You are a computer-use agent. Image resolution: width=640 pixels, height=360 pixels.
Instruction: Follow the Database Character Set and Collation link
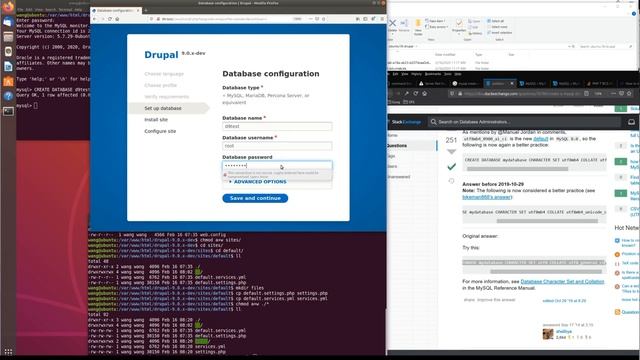[x=562, y=282]
